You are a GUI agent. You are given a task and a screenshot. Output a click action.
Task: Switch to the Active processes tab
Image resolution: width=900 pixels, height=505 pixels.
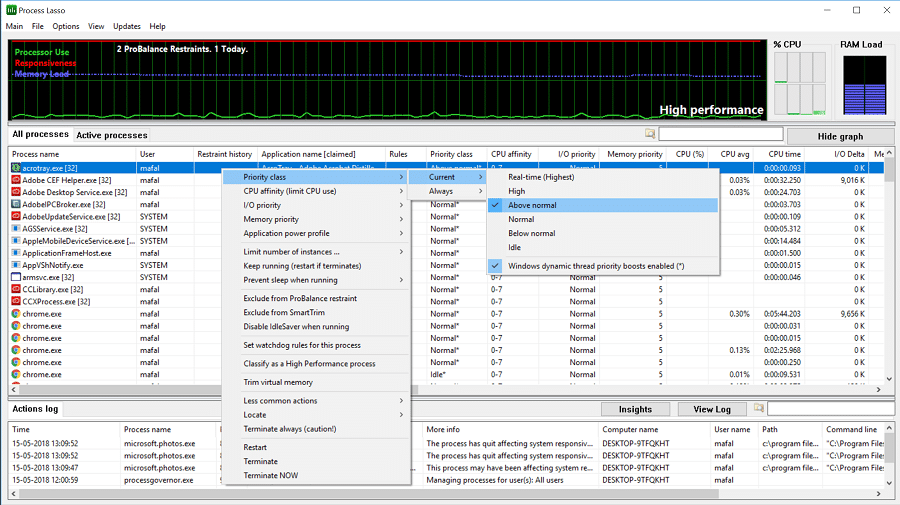pyautogui.click(x=112, y=135)
